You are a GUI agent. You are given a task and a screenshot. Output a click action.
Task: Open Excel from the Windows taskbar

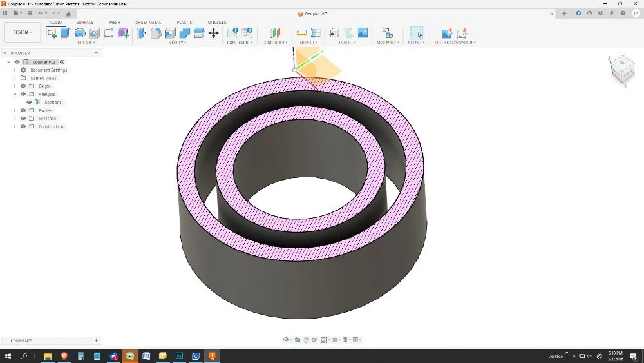pos(130,356)
